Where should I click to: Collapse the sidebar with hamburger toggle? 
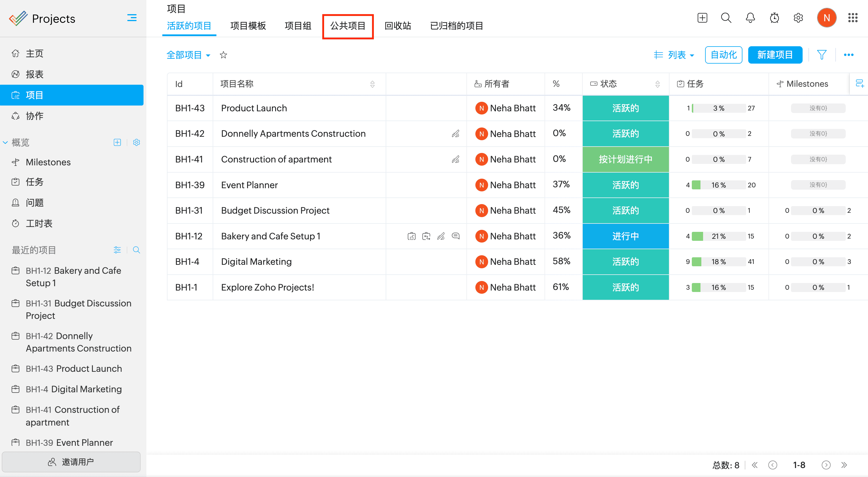click(x=132, y=18)
